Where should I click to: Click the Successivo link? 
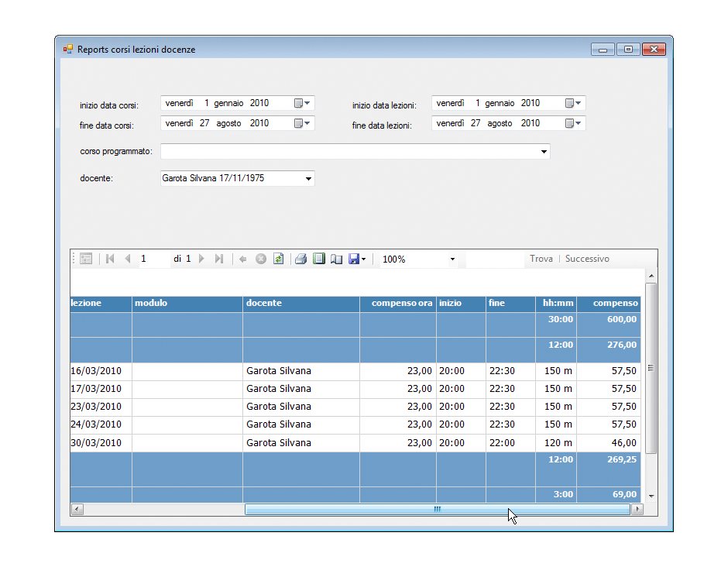[x=587, y=259]
